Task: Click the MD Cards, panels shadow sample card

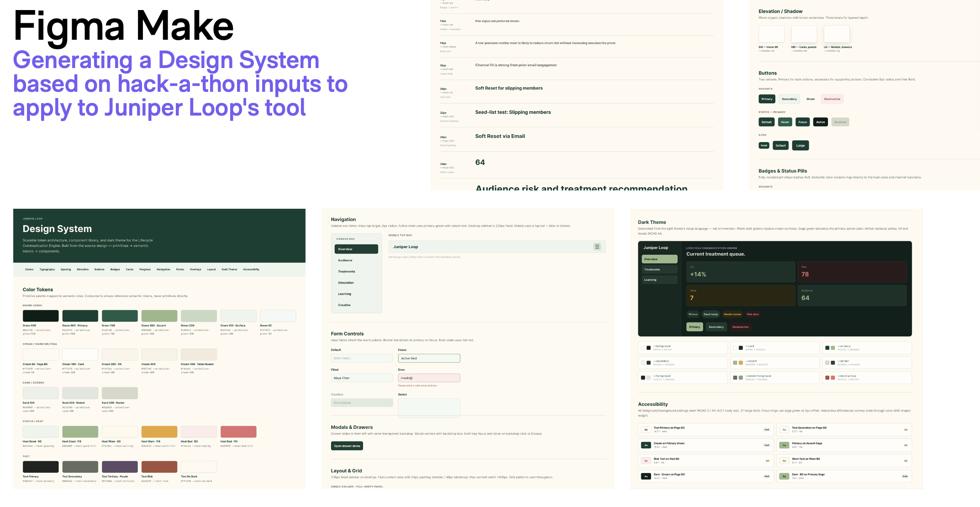Action: 804,34
